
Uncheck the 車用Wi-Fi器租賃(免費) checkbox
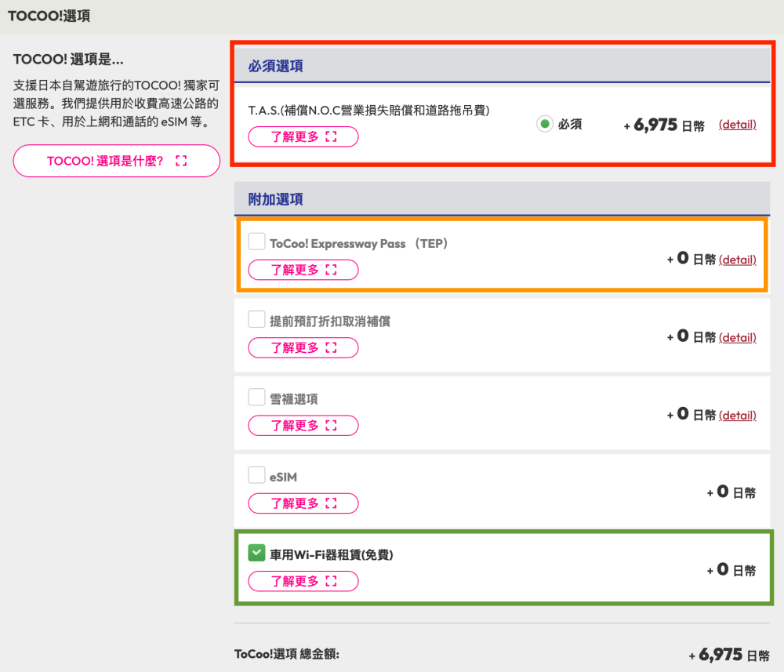(x=256, y=553)
